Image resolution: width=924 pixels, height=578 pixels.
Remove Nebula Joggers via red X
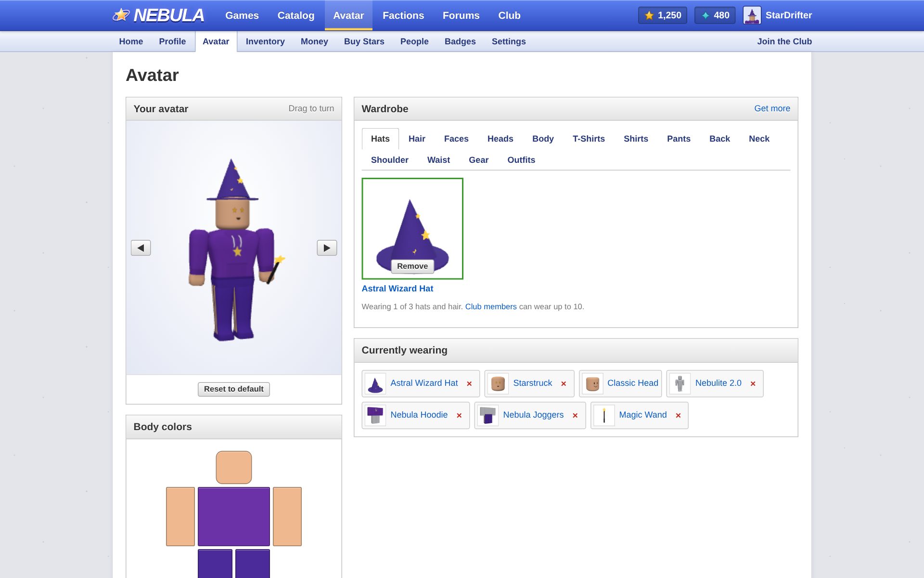point(575,416)
